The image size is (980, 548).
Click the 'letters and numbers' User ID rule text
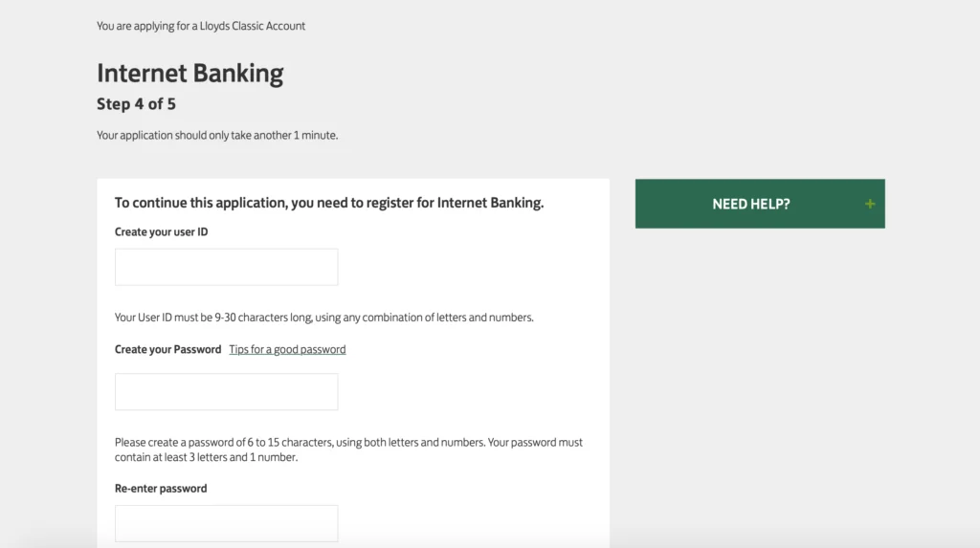(x=484, y=318)
